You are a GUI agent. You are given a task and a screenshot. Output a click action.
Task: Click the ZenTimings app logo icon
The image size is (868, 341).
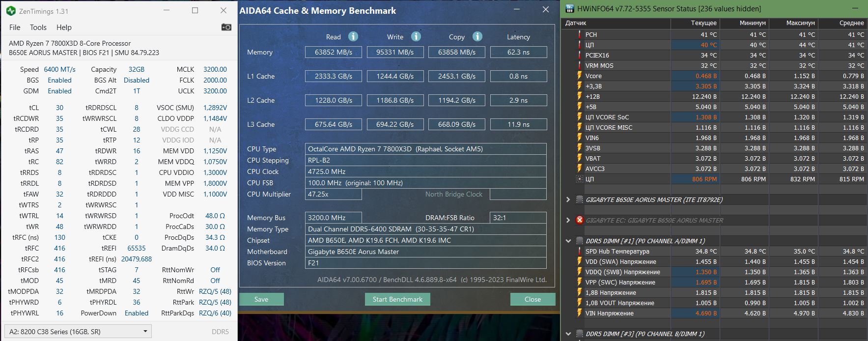pyautogui.click(x=11, y=10)
